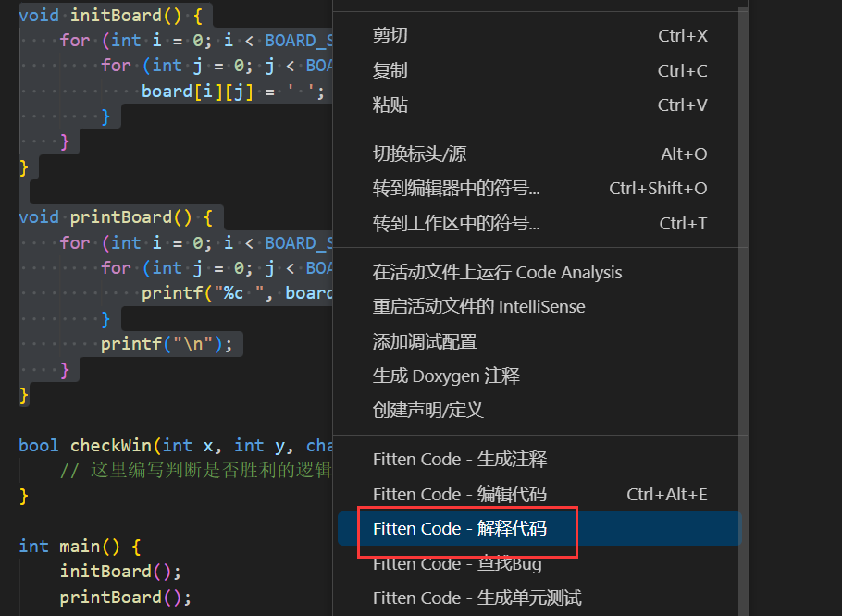Click the 'bool checkWin' function line
This screenshot has width=842, height=616.
[x=175, y=446]
